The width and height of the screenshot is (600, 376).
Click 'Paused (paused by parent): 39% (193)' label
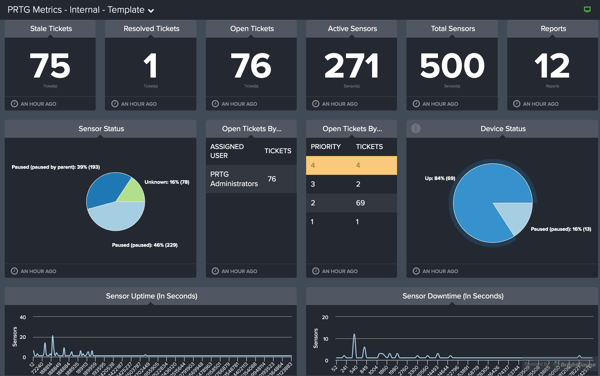[56, 167]
